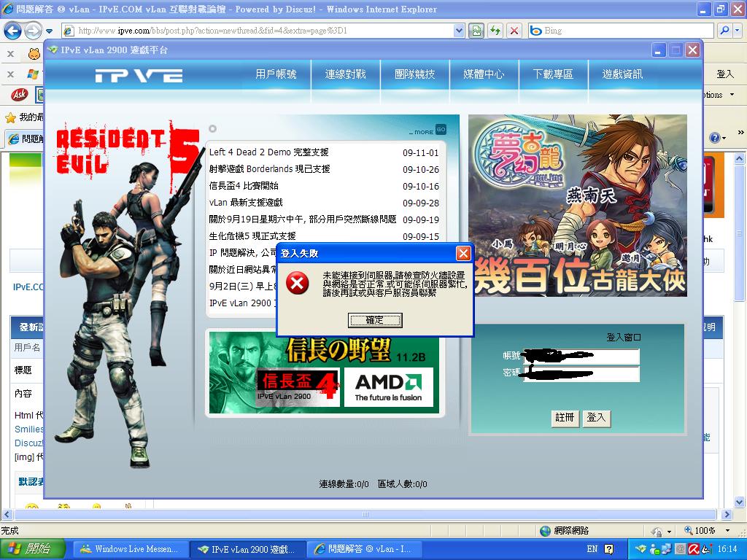Click Windows 開始 start button
This screenshot has width=747, height=560.
pyautogui.click(x=31, y=549)
